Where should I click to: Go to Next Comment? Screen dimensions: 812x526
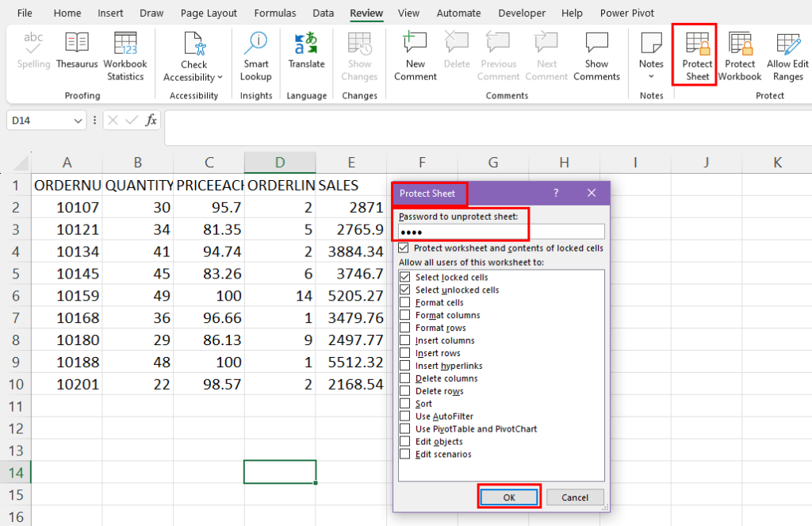tap(546, 56)
